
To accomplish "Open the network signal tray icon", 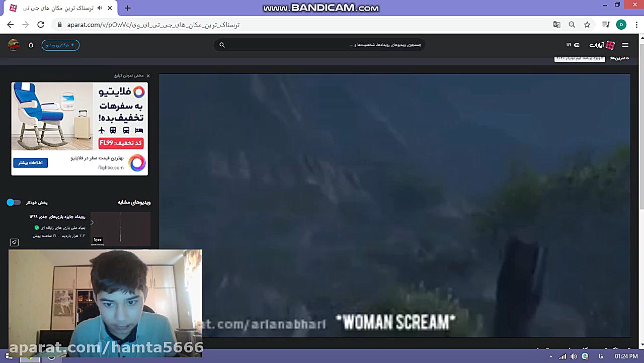I will pyautogui.click(x=563, y=356).
